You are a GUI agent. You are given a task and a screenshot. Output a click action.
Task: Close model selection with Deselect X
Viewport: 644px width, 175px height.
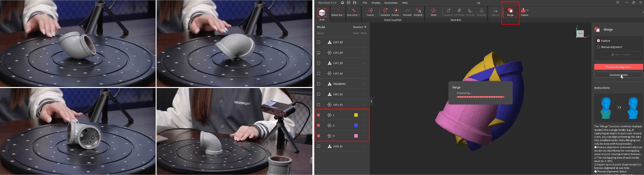(365, 27)
